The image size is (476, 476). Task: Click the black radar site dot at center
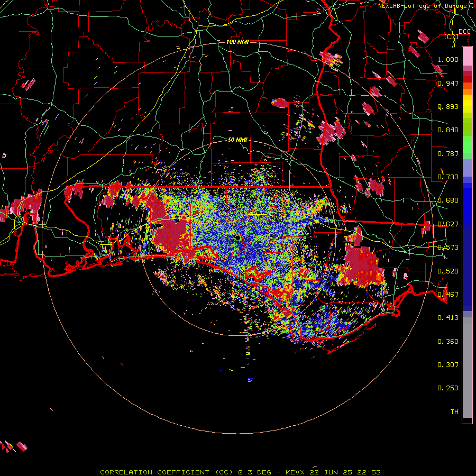[x=237, y=237]
